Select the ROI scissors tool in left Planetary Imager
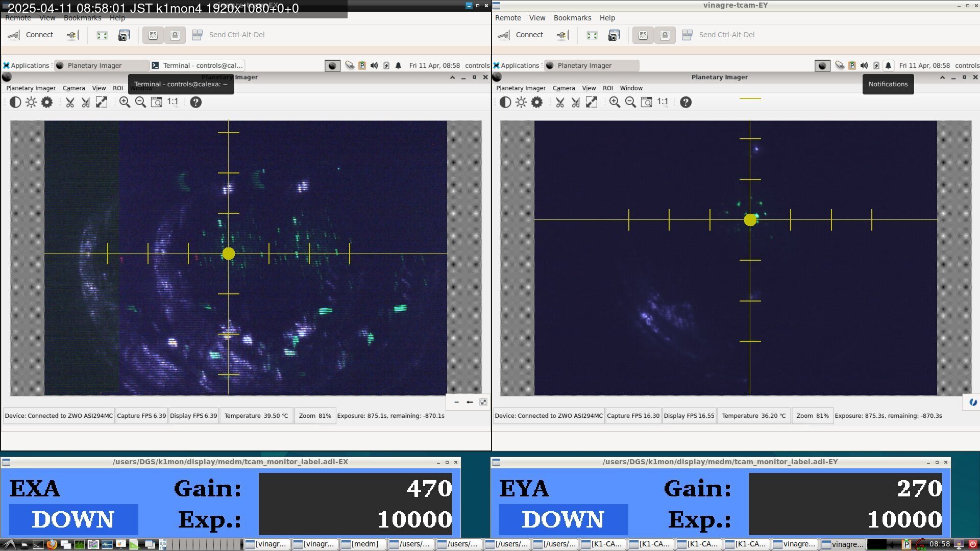The height and width of the screenshot is (551, 980). tap(70, 102)
